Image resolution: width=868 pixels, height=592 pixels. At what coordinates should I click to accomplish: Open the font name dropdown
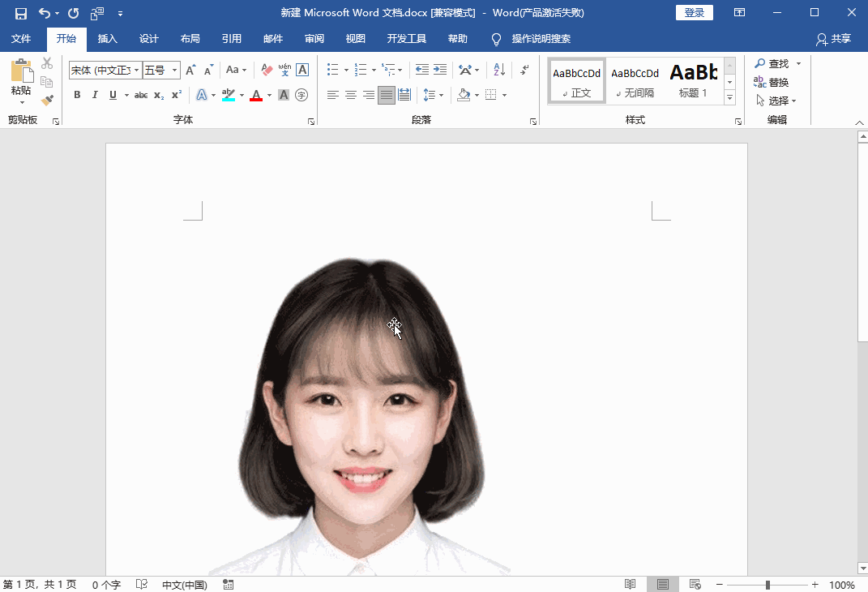tap(137, 70)
